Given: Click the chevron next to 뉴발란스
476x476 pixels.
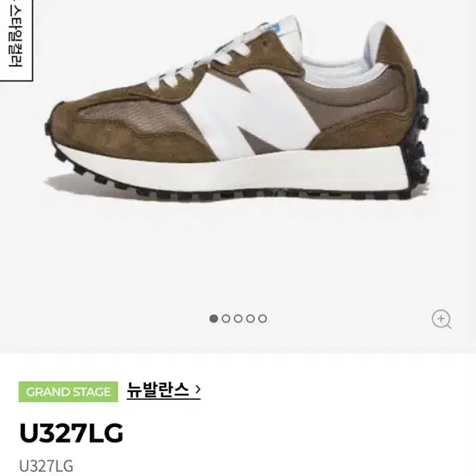Looking at the screenshot, I should pos(197,389).
